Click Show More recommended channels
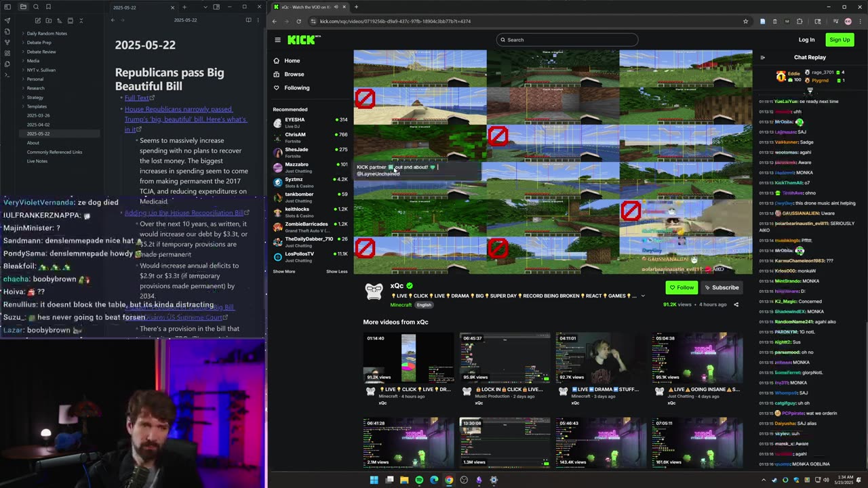 (x=284, y=271)
